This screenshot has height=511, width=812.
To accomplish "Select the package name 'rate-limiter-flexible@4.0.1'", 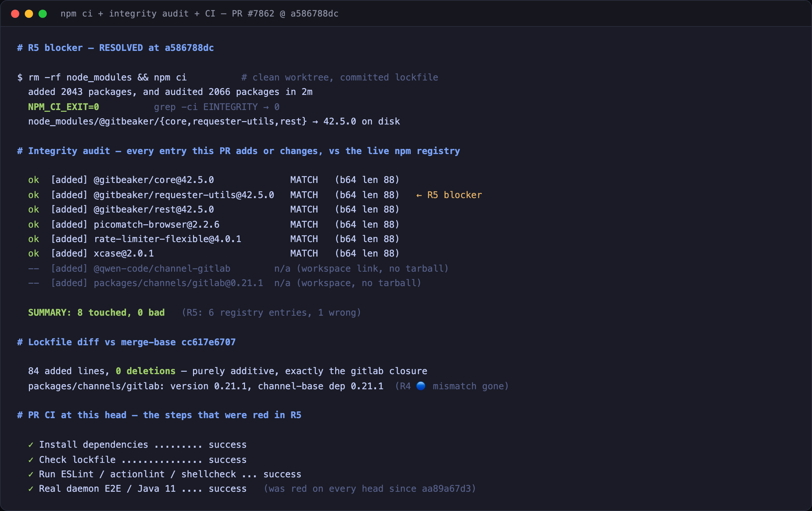I will click(168, 239).
